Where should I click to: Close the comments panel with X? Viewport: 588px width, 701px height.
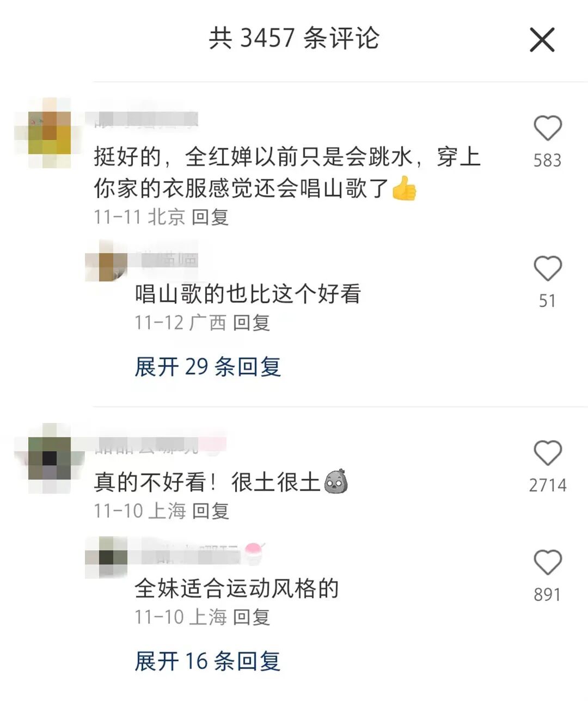(542, 40)
